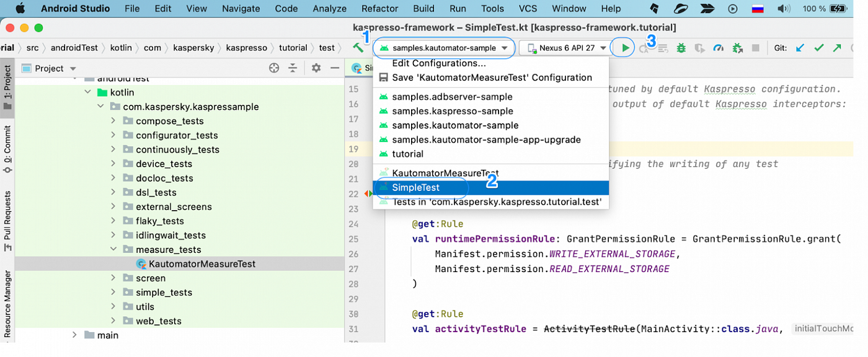Click the androidTest breadcrumb
The image size is (868, 357).
pos(74,48)
